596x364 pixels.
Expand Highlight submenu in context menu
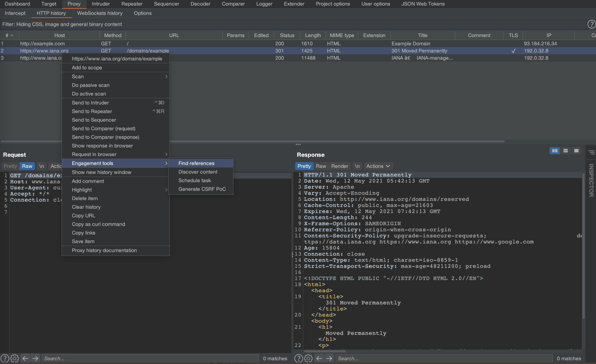116,190
